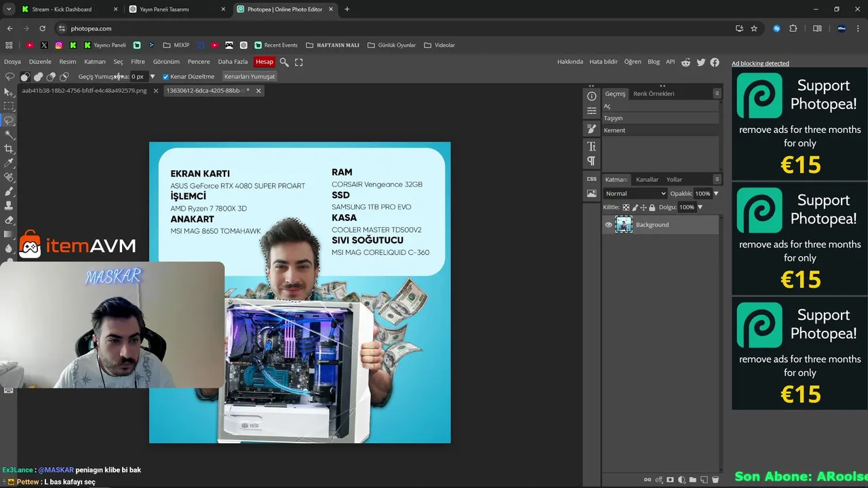Open Photopea Facebook icon
Viewport: 868px width, 488px height.
[715, 62]
